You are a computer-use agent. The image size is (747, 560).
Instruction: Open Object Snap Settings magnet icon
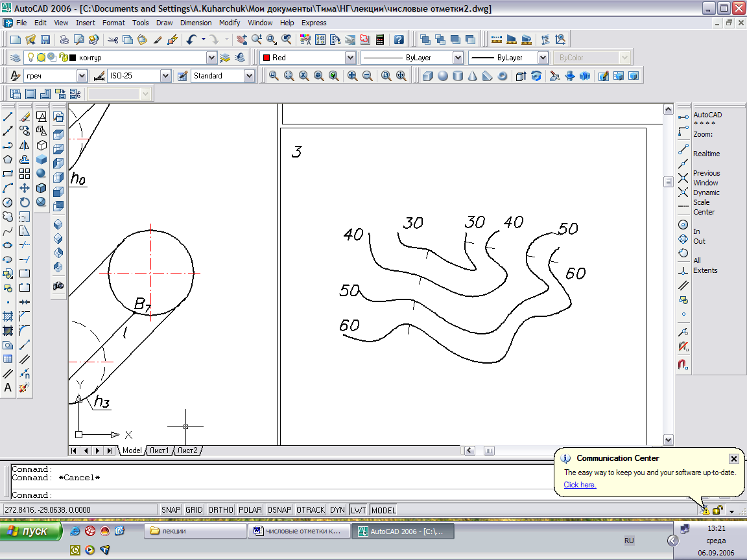pyautogui.click(x=683, y=365)
